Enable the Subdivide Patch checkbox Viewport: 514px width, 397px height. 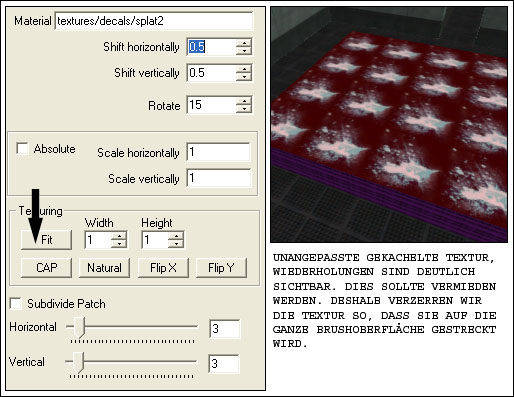(x=16, y=304)
